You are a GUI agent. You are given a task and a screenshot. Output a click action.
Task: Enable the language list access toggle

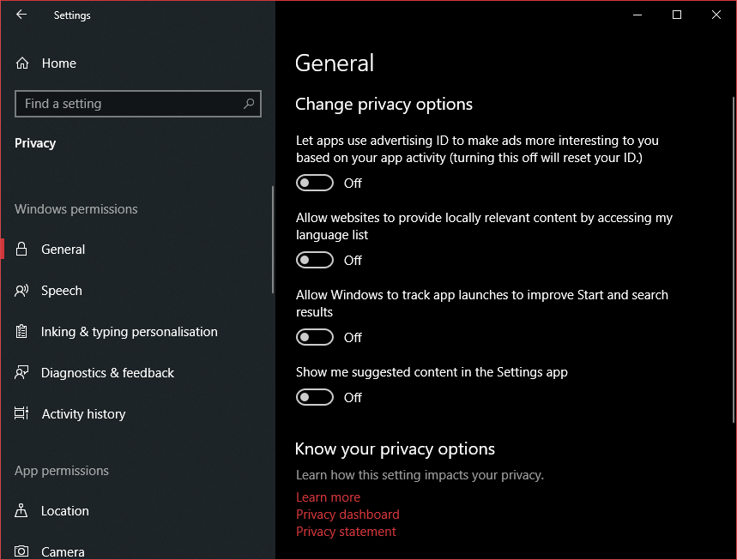pyautogui.click(x=314, y=260)
